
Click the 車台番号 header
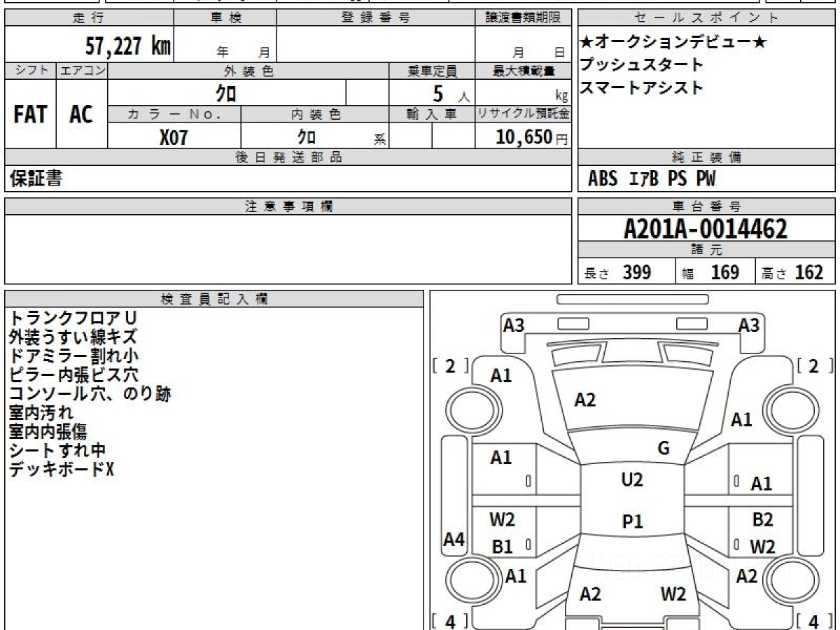point(706,206)
